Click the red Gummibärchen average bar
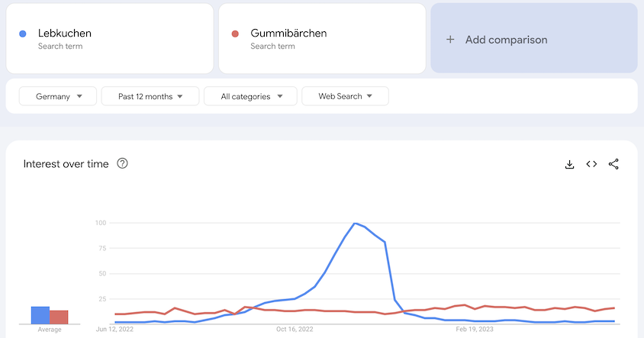 pos(59,317)
